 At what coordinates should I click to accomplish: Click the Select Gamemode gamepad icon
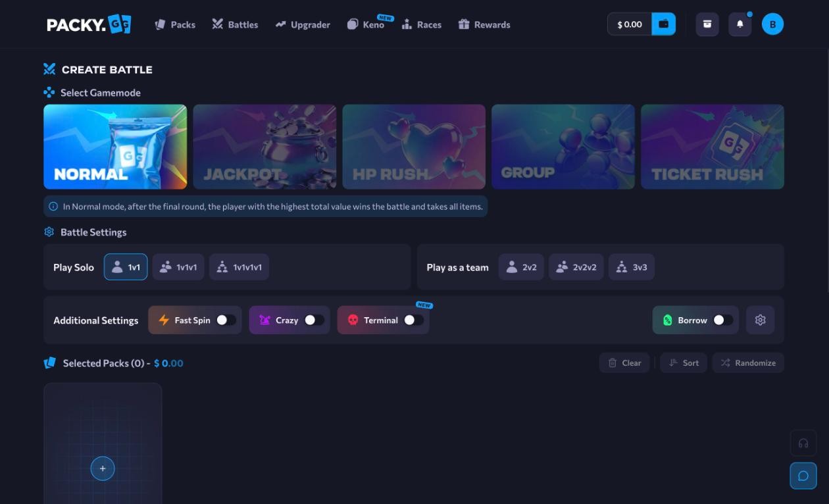49,93
